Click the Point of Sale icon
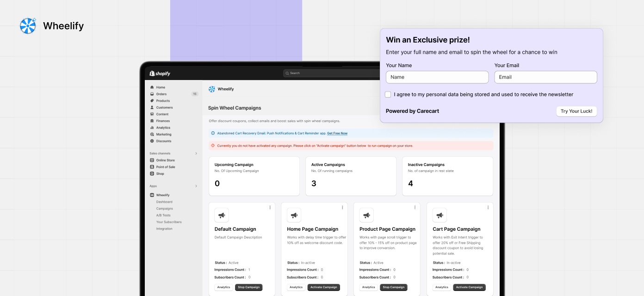The image size is (644, 296). (x=152, y=167)
